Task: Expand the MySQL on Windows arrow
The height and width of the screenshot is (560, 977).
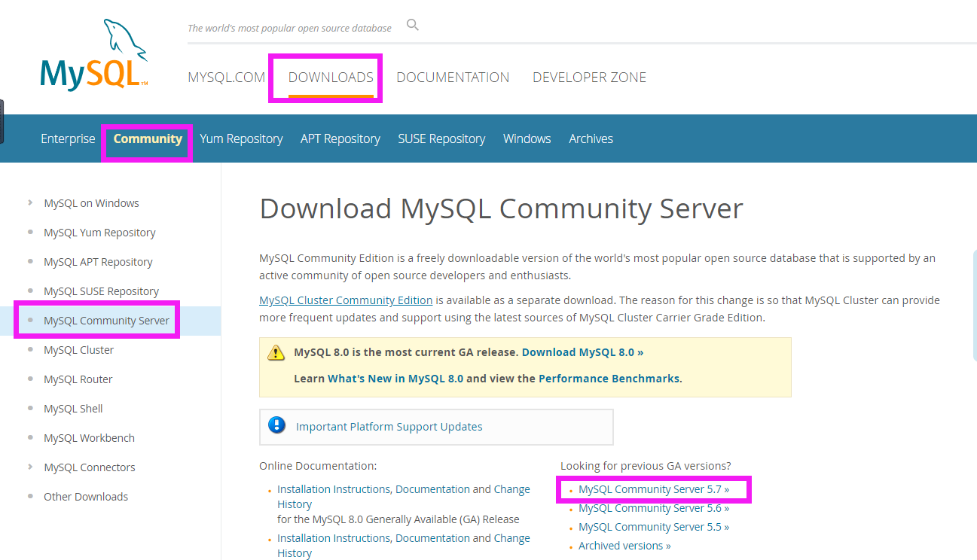Action: click(x=30, y=202)
